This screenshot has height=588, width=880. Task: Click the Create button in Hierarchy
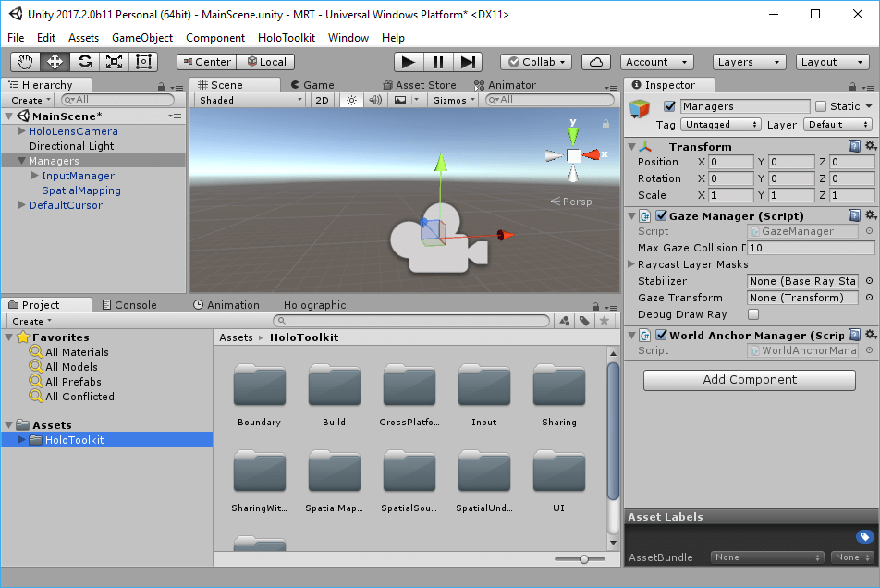tap(31, 100)
